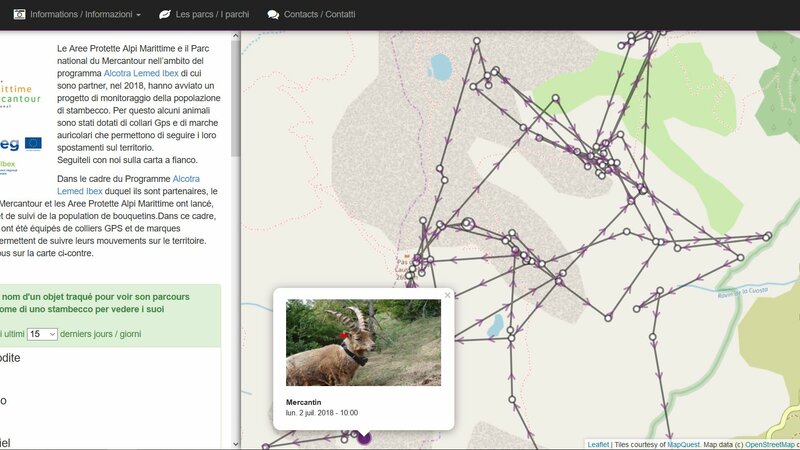The image size is (800, 450).
Task: Click the OpenStreetMap attribution link
Action: (x=769, y=444)
